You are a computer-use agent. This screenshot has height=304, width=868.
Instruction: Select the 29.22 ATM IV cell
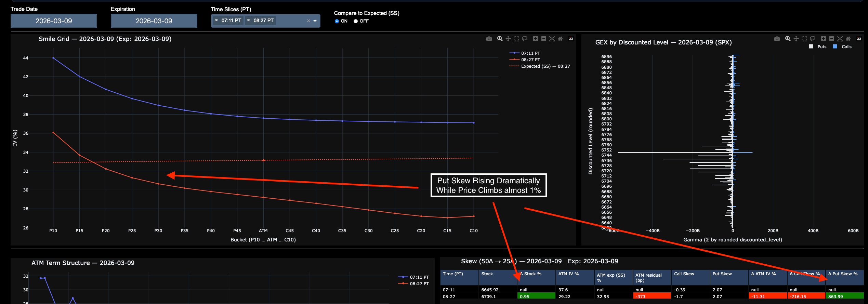[575, 296]
